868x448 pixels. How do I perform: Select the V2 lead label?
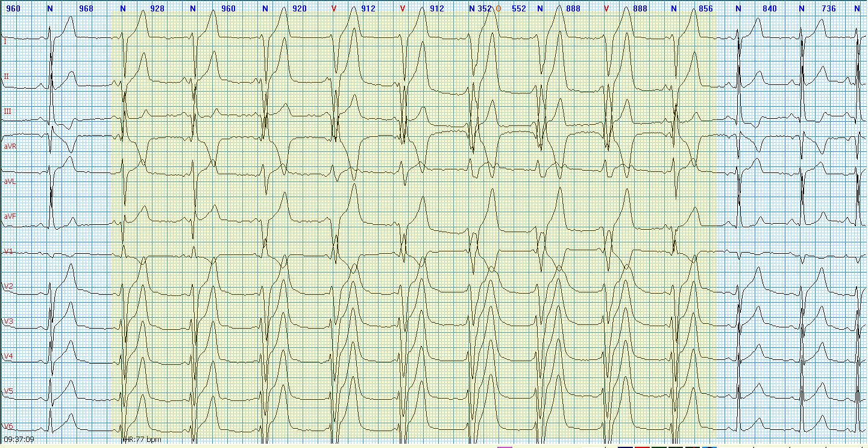pos(8,286)
